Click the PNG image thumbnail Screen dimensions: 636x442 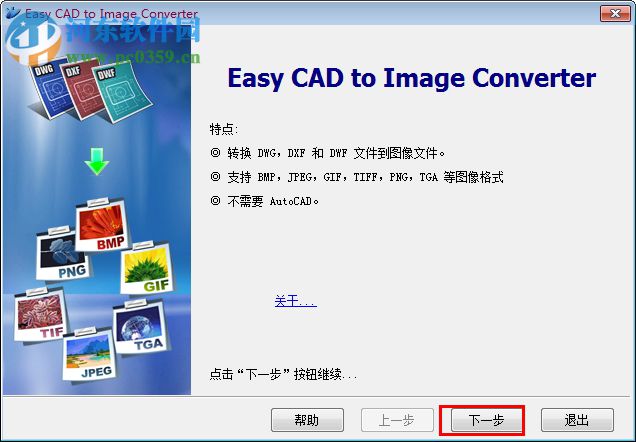62,255
